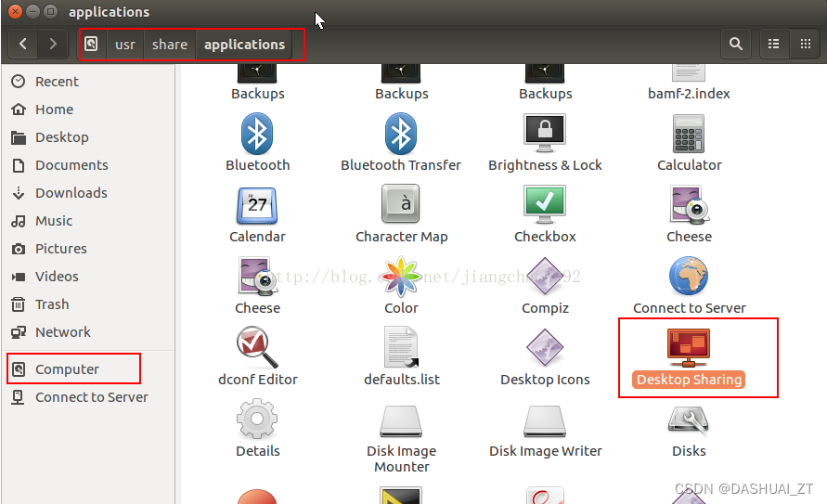Click the Checkbox application icon
This screenshot has height=504, width=827.
tap(545, 206)
